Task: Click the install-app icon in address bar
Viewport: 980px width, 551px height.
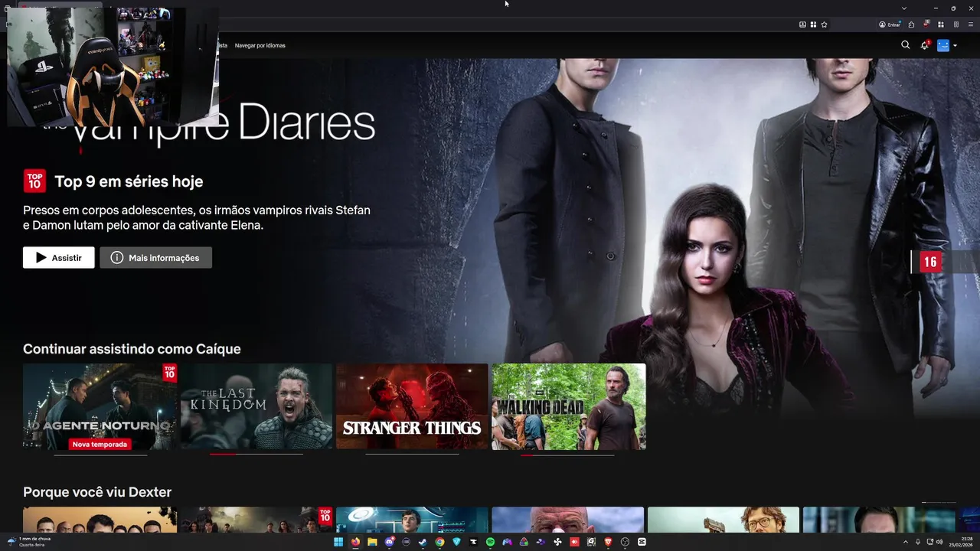Action: point(802,24)
